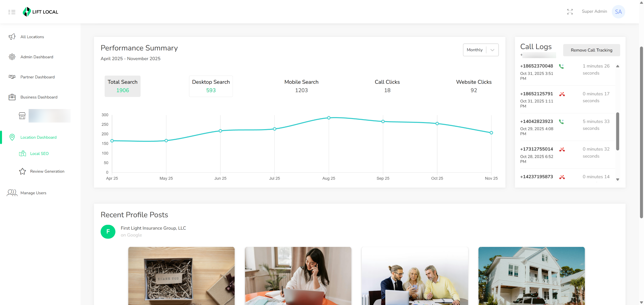Viewport: 644px width, 305px height.
Task: Click the Review Generation star icon
Action: pos(22,171)
